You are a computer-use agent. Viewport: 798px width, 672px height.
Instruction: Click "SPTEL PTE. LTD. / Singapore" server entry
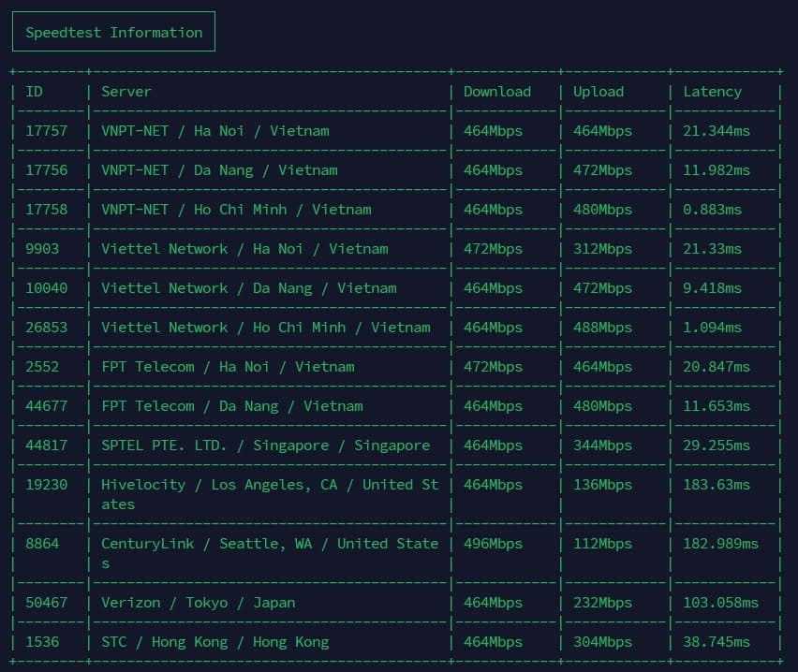click(266, 446)
